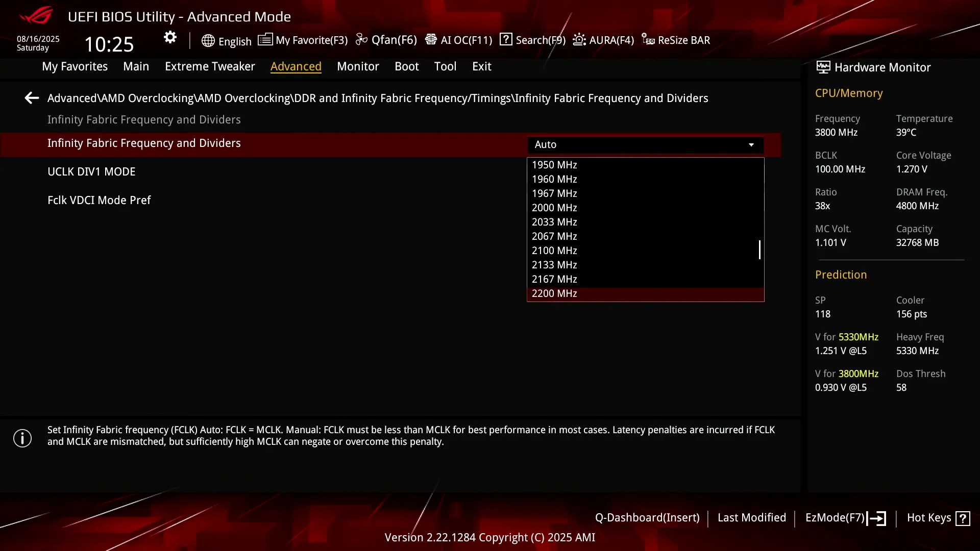Open the Tool tab
This screenshot has height=551, width=980.
click(445, 66)
